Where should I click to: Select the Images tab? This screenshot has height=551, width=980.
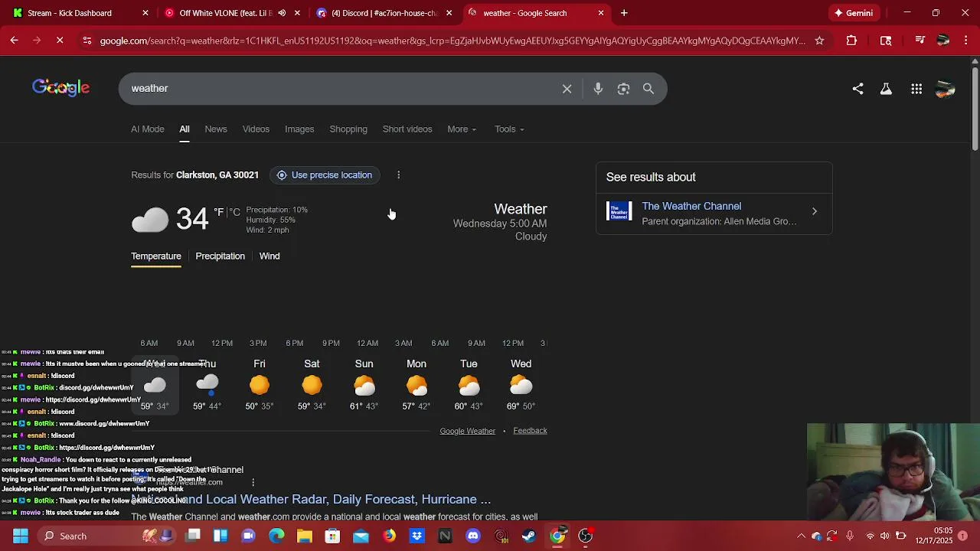click(299, 129)
